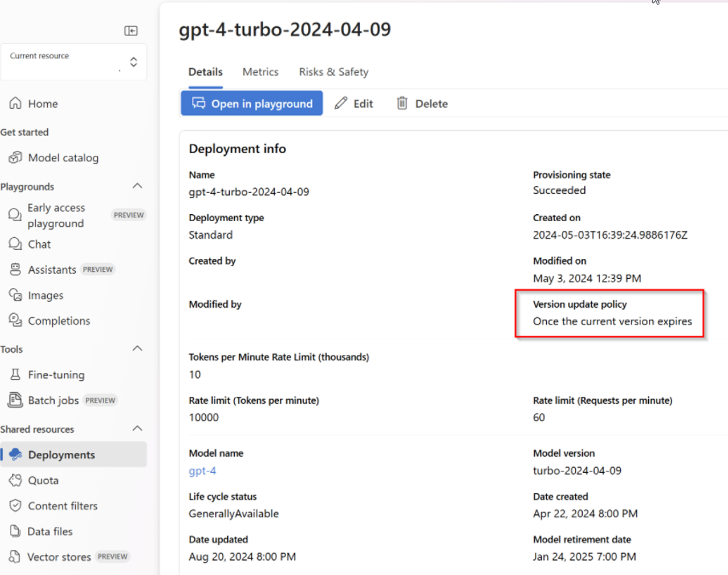728x575 pixels.
Task: Click the Created on timestamp value
Action: coord(610,235)
